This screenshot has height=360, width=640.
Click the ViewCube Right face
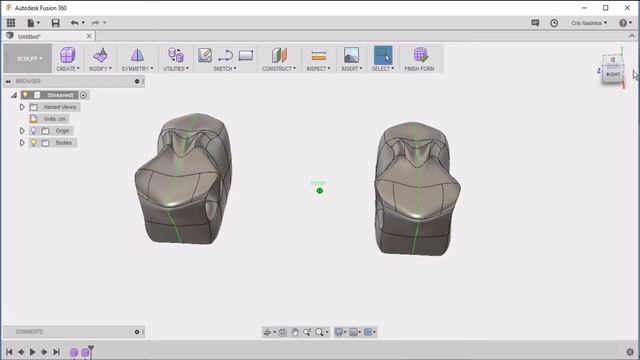click(613, 75)
